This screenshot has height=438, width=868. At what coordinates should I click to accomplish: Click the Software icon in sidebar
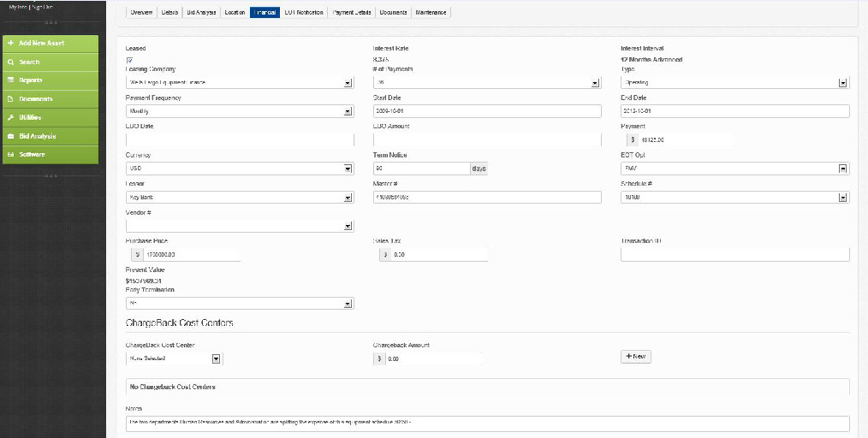10,155
